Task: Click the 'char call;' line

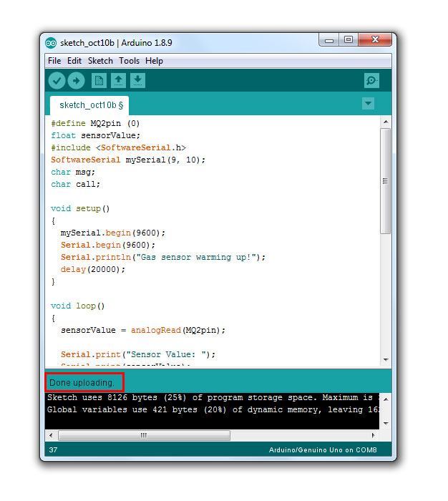Action: pyautogui.click(x=75, y=184)
